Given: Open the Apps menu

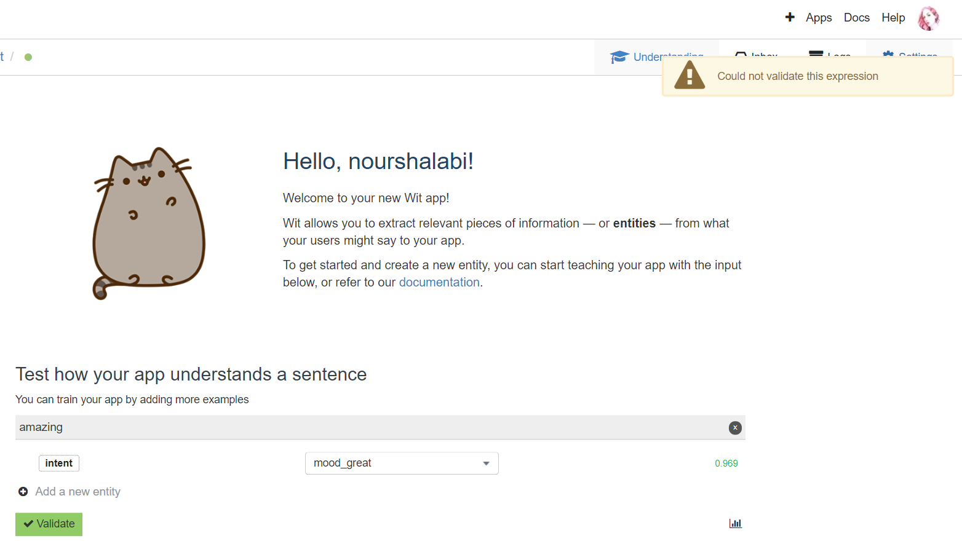Looking at the screenshot, I should click(x=819, y=17).
